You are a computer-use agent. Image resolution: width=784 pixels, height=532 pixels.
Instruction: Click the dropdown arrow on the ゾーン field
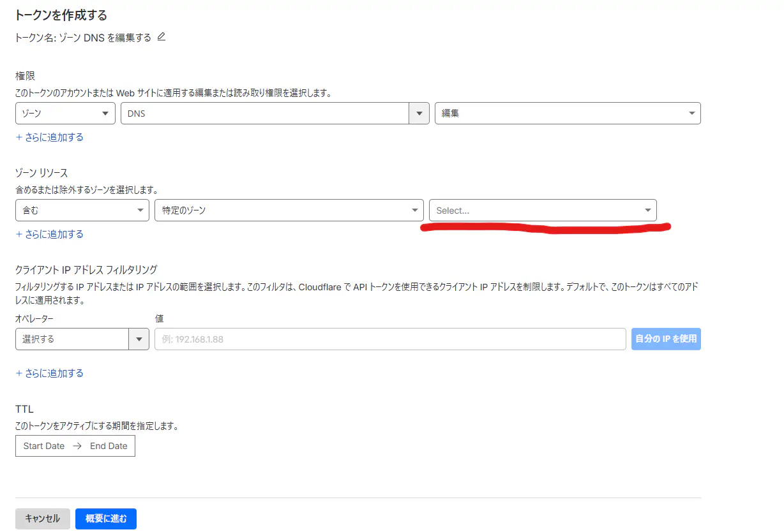click(106, 113)
